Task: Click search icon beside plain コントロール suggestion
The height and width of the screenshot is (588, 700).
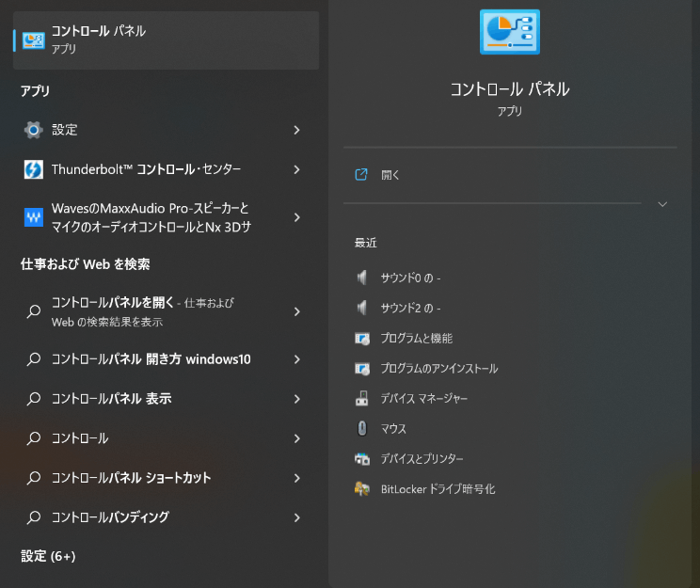Action: click(34, 438)
